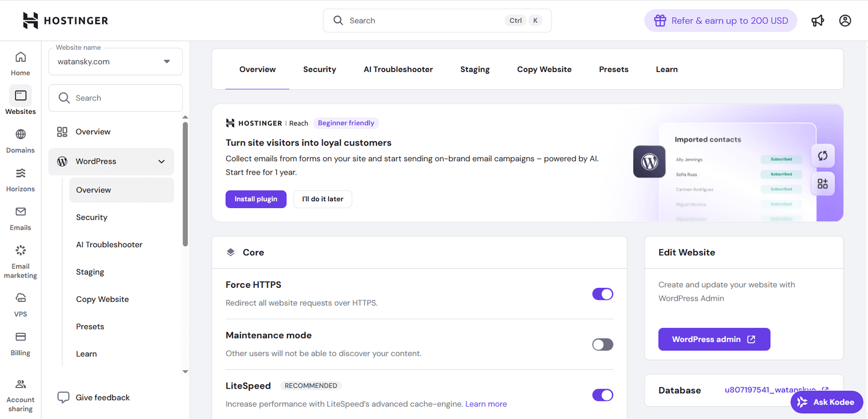Open the Staging tab
The width and height of the screenshot is (868, 419).
[x=475, y=69]
